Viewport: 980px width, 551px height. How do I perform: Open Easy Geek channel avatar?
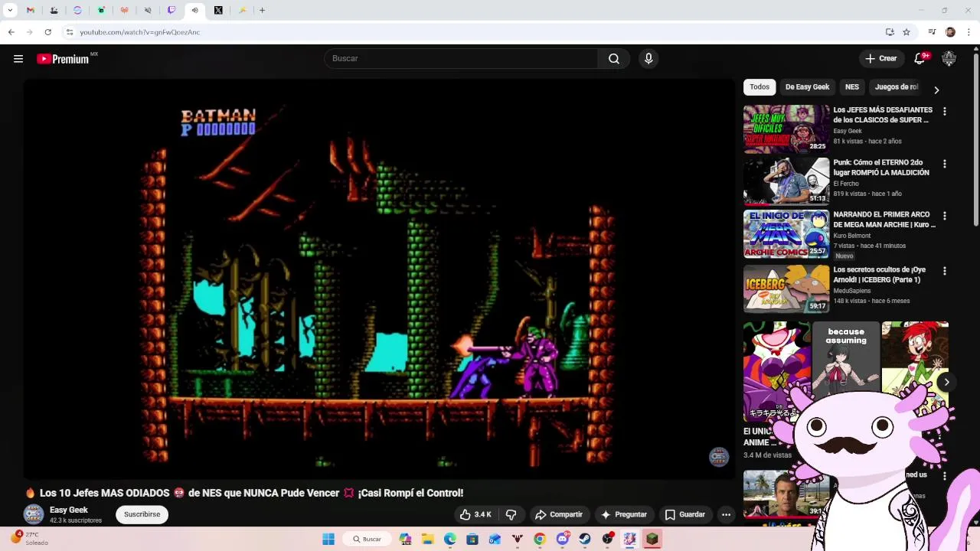(x=34, y=515)
